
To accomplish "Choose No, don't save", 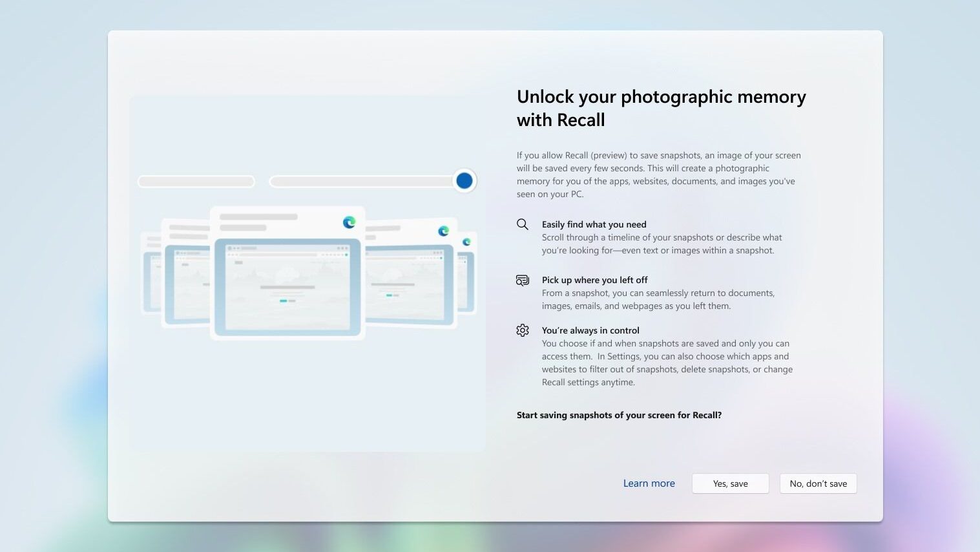I will click(x=818, y=483).
